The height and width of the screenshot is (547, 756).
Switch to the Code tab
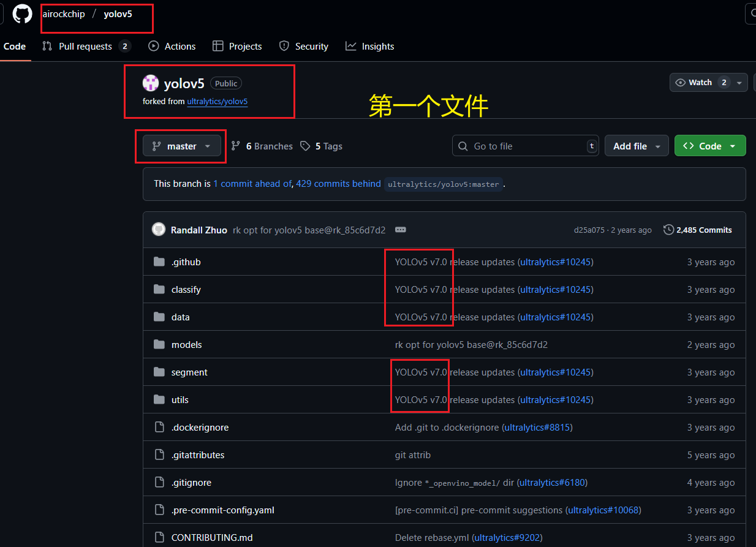(x=15, y=47)
